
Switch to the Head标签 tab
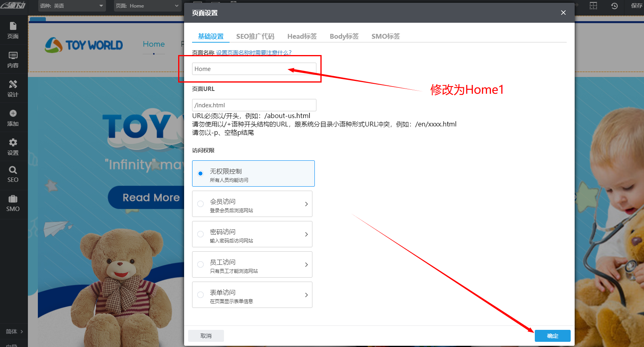[302, 36]
